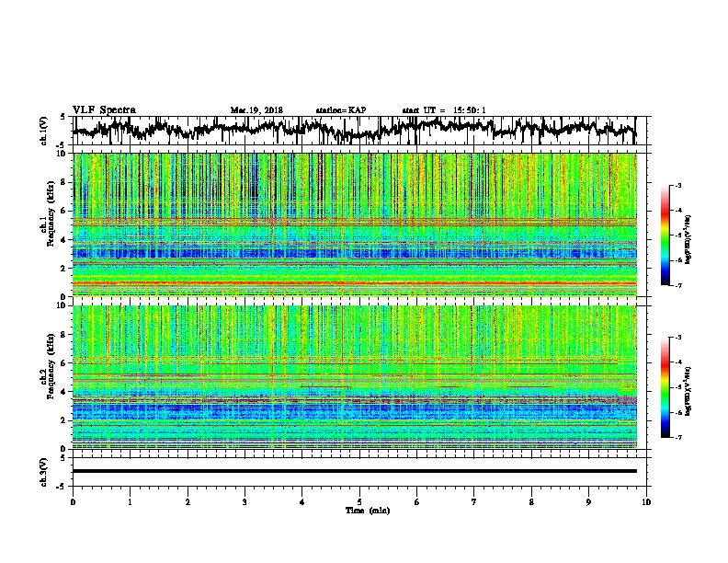Click the ch.2 color bar unit label
Viewport: 728px width, 563px height.
coord(688,391)
